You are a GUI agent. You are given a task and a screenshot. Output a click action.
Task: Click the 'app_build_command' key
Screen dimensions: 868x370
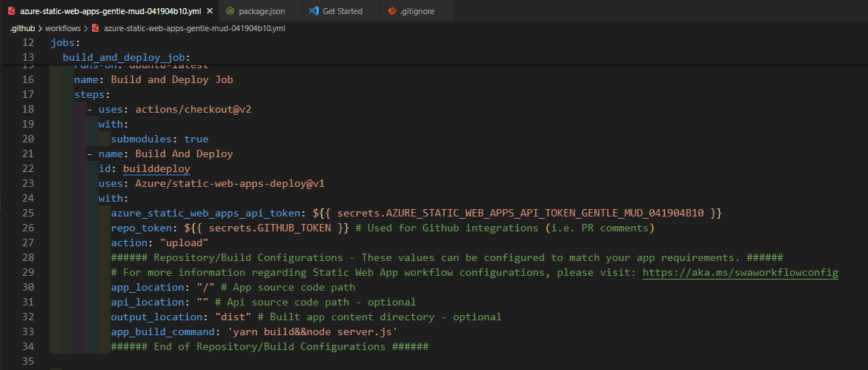(x=163, y=331)
